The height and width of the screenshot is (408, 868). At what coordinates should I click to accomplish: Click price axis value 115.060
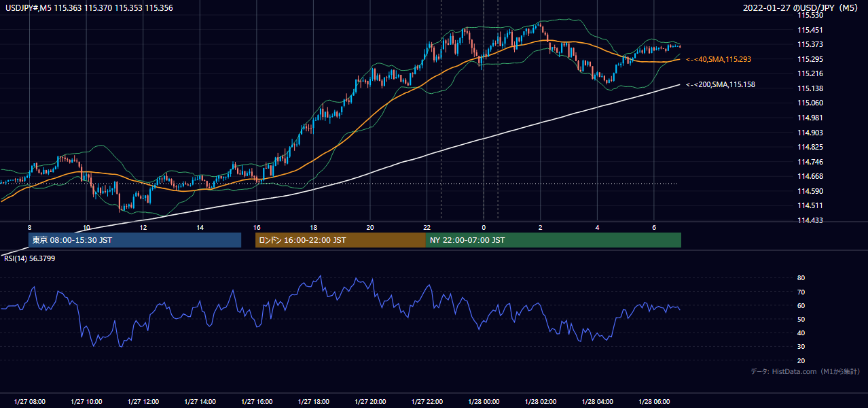tap(810, 103)
